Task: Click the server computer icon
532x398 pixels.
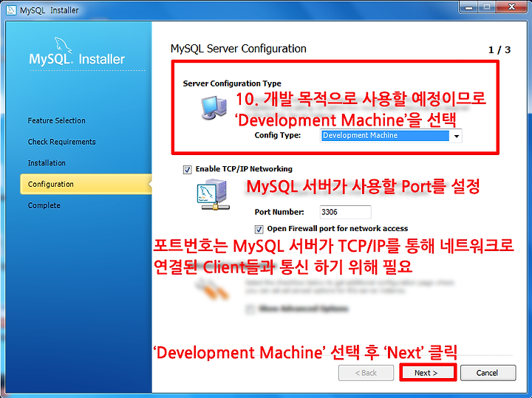Action: point(214,108)
